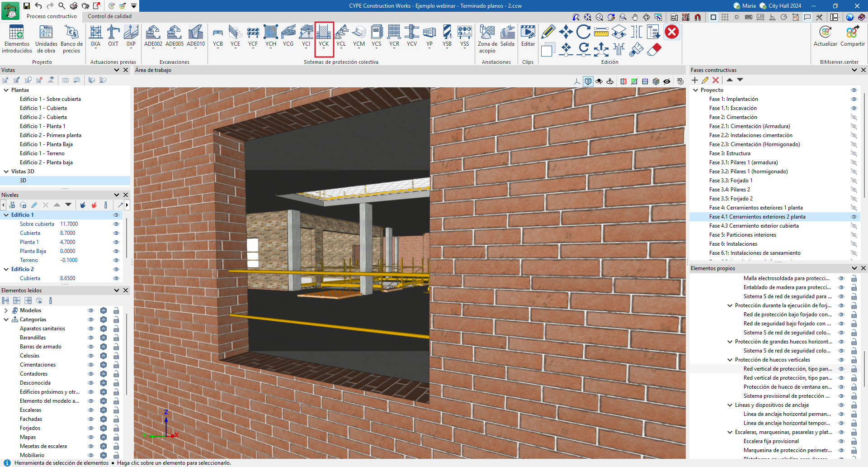Open the City Hall 2024 project button
The height and width of the screenshot is (467, 868).
point(780,6)
